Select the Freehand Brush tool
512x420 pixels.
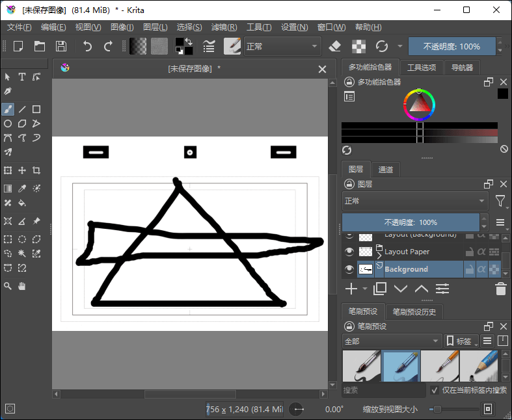8,109
